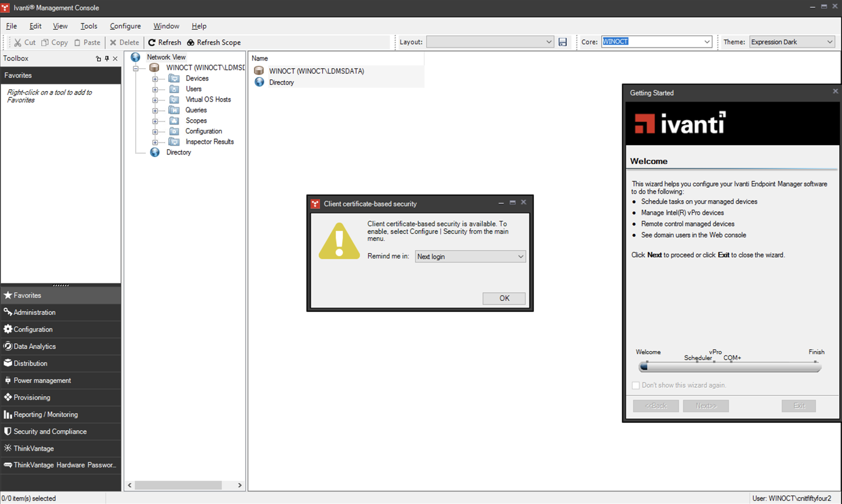
Task: Open the File menu
Action: tap(11, 26)
